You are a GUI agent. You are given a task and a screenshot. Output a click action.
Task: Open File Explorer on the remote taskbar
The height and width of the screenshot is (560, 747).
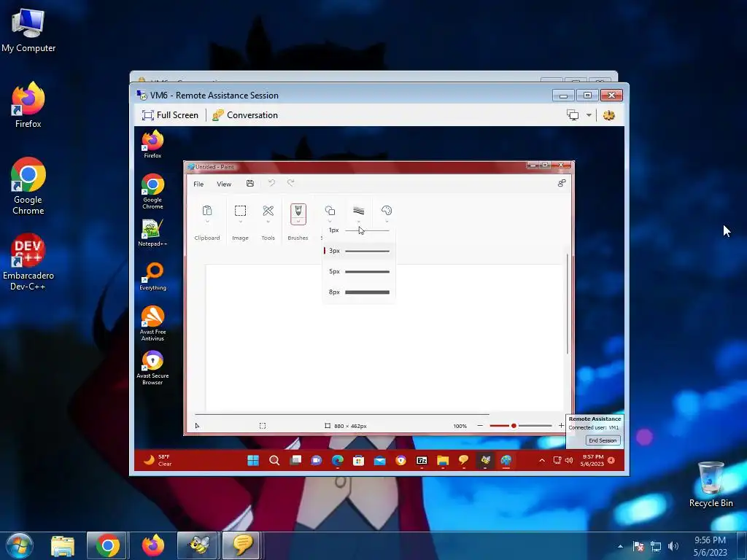click(x=443, y=461)
